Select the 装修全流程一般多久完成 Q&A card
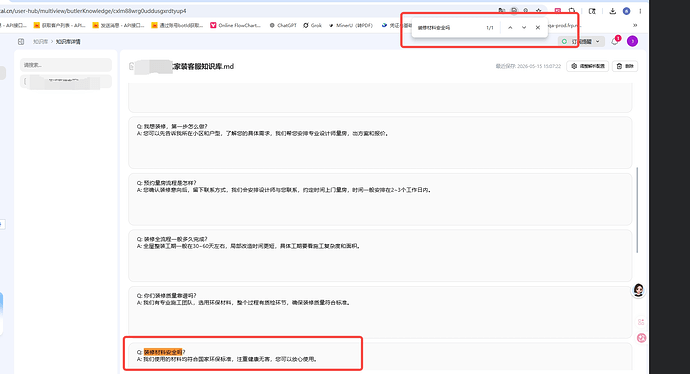 tap(380, 255)
